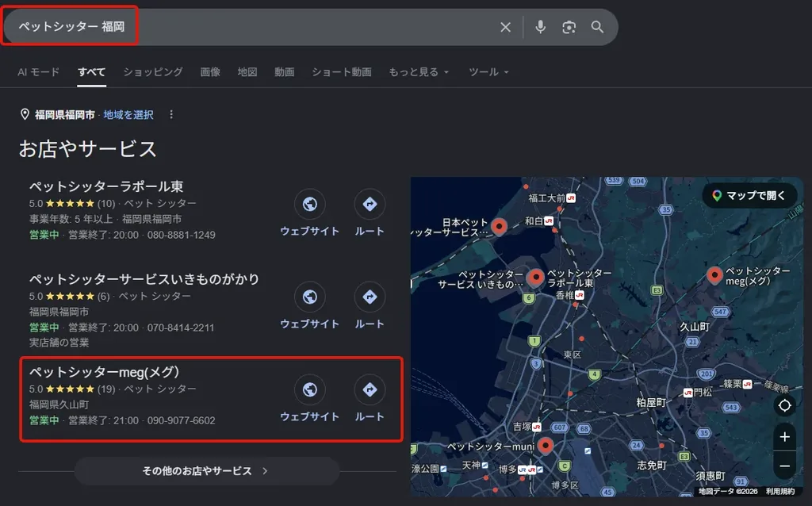Open the 画像 tab

point(210,72)
